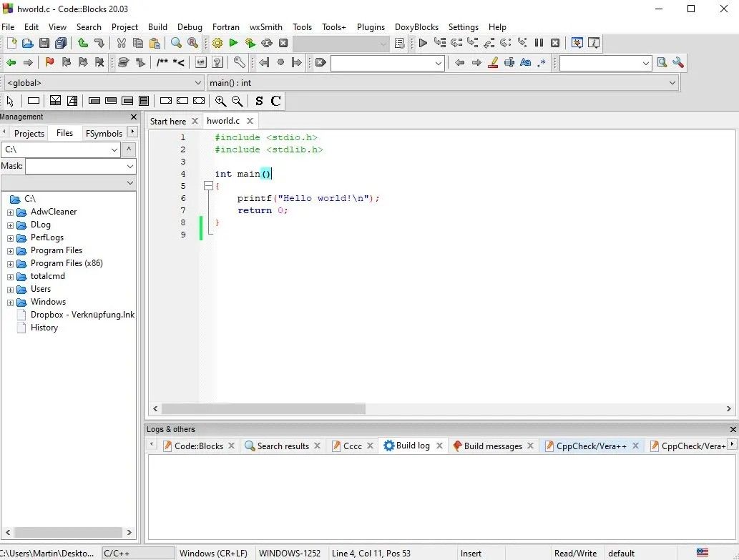The image size is (739, 560).
Task: Click the Build gear icon
Action: (x=217, y=44)
